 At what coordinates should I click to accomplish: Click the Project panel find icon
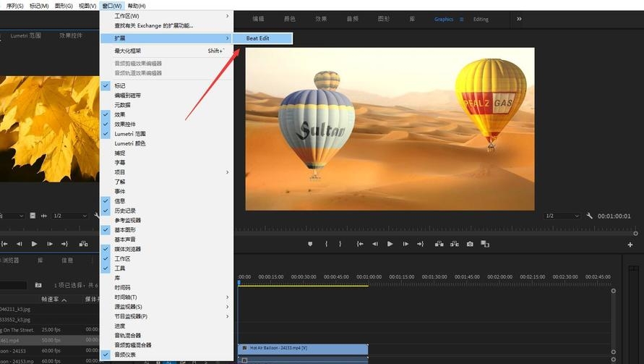pyautogui.click(x=38, y=285)
